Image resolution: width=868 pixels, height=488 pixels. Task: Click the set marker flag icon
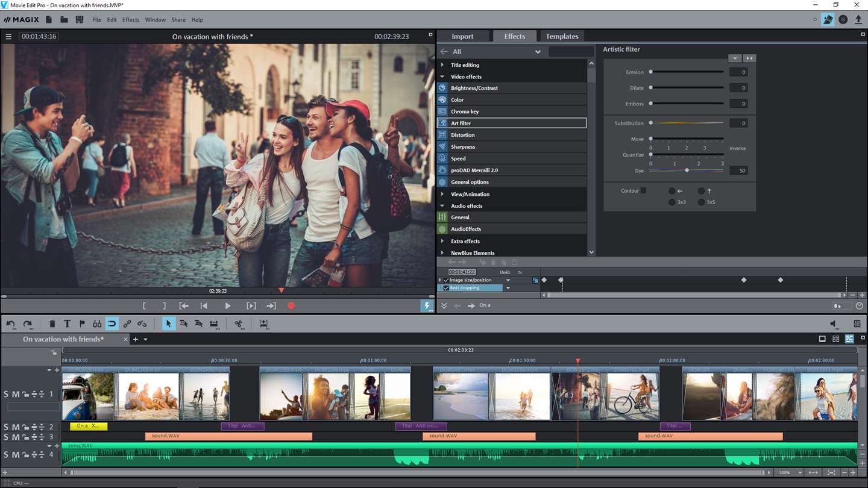point(82,324)
